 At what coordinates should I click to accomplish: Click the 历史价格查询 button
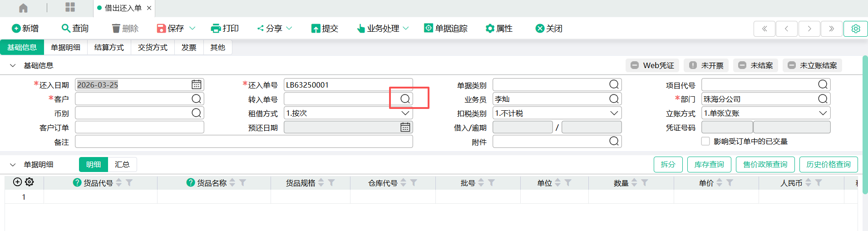tap(828, 164)
